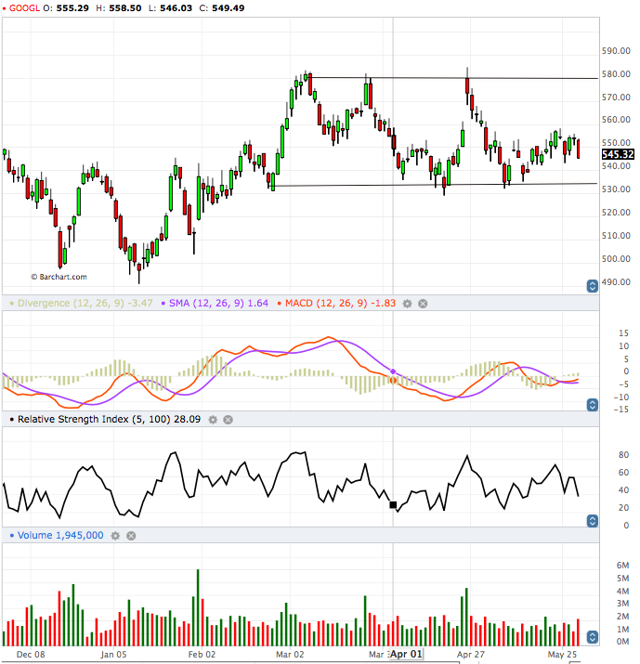Open MACD indicator settings gear
Viewport: 640px width, 664px height.
(x=407, y=304)
